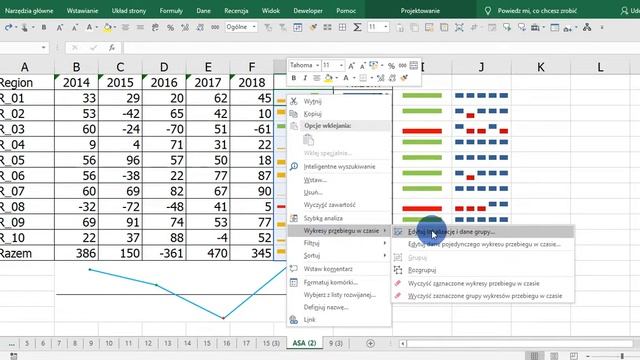Viewport: 640px width, 360px height.
Task: Click the comma style 000 in mini toolbar
Action: pyautogui.click(x=402, y=65)
